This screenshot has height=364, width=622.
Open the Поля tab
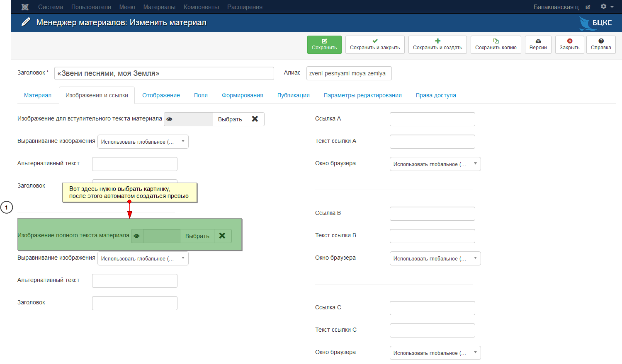201,95
